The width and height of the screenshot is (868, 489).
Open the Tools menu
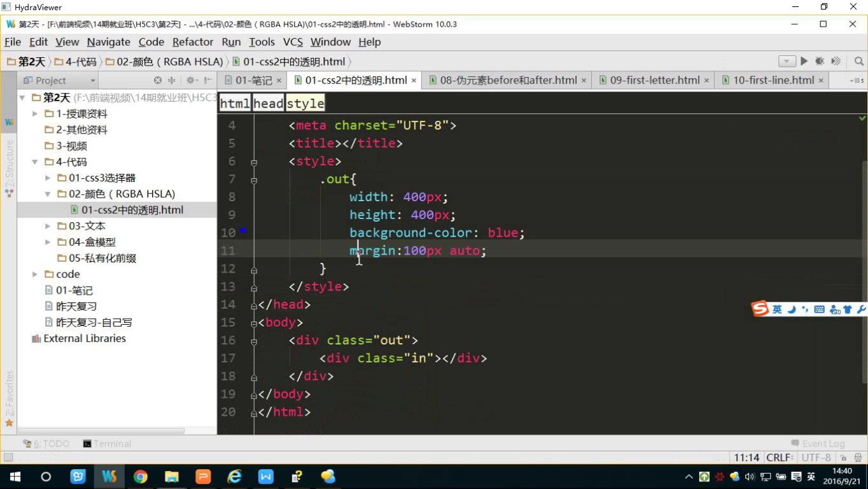(x=262, y=42)
